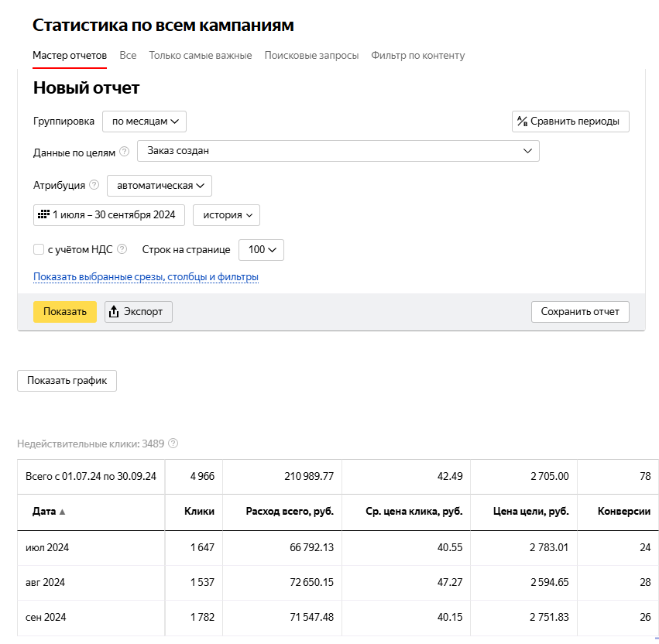
Task: Open Атрибуция dropdown автоматическая
Action: pos(160,185)
